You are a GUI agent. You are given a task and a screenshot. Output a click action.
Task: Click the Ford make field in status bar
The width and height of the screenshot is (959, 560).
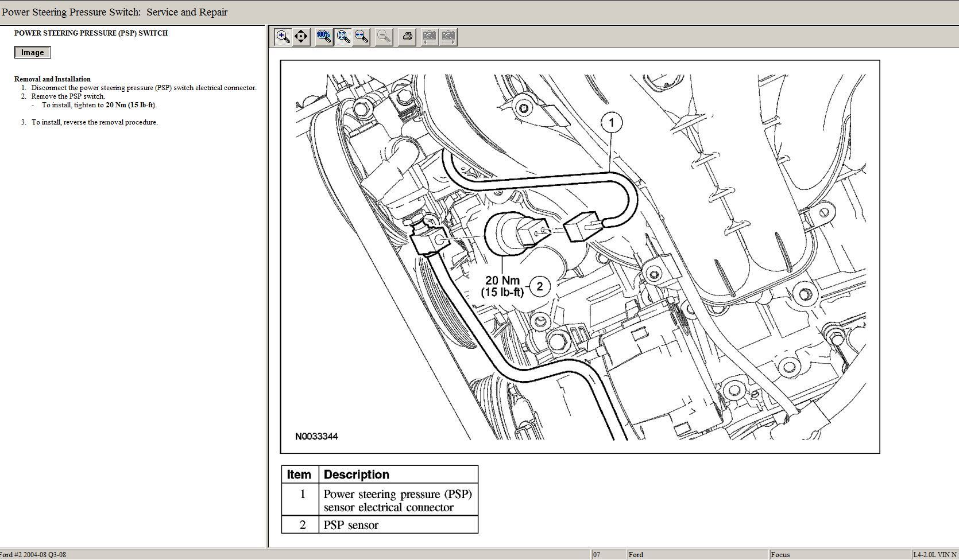click(x=636, y=555)
